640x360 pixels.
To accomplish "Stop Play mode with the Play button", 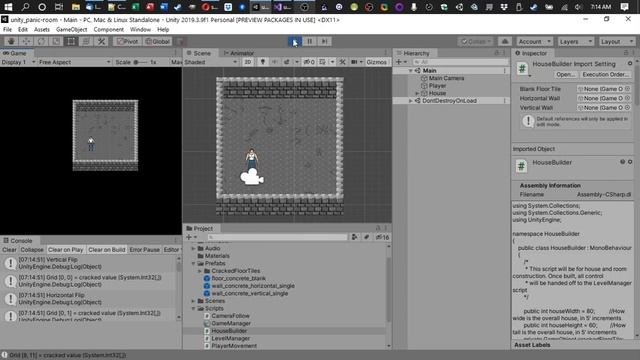I will [295, 41].
